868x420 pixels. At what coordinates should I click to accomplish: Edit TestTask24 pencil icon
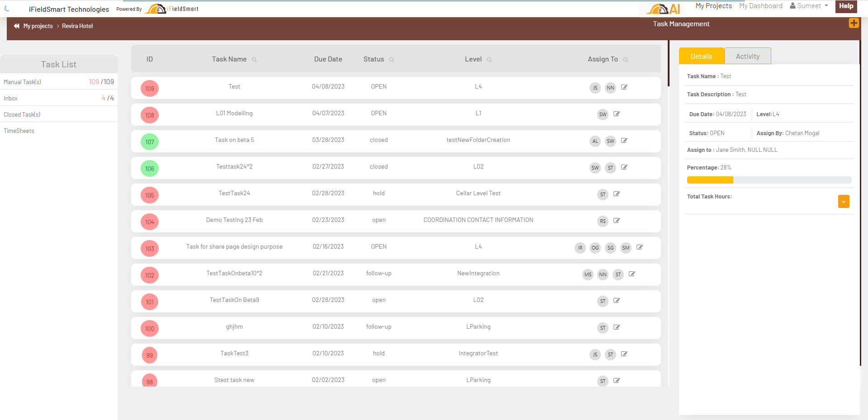tap(617, 194)
